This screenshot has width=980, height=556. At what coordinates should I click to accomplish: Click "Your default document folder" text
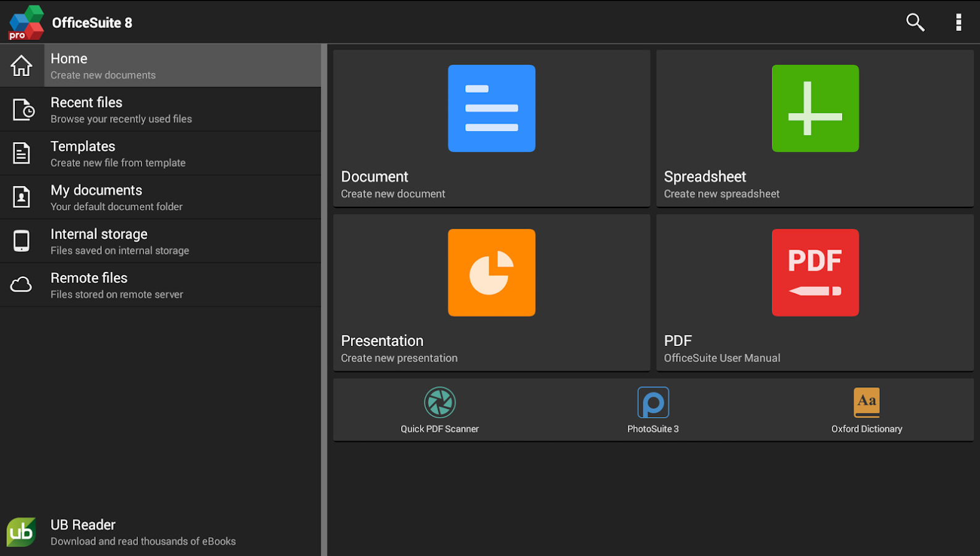pos(117,207)
